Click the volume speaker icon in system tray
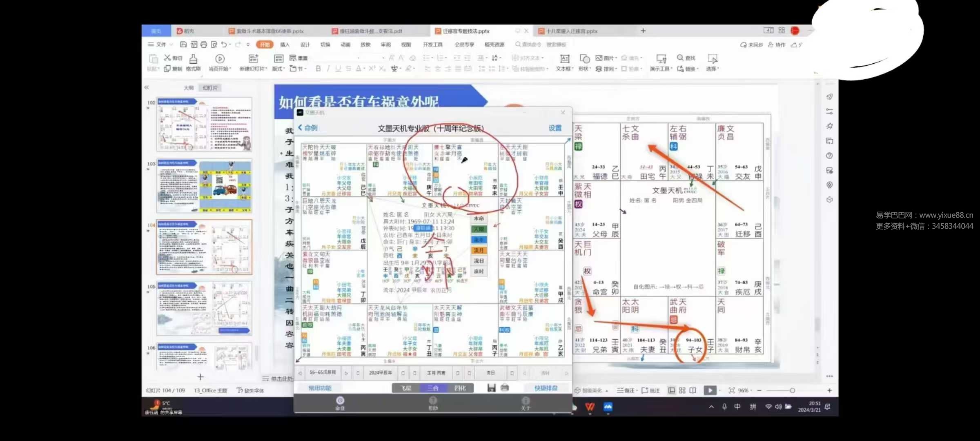This screenshot has width=980, height=441. [x=778, y=407]
